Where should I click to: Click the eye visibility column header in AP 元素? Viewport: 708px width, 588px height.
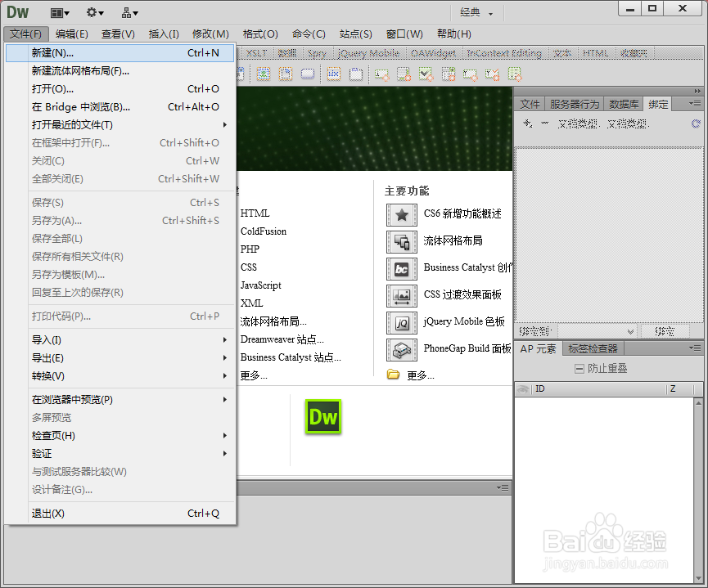(x=522, y=389)
